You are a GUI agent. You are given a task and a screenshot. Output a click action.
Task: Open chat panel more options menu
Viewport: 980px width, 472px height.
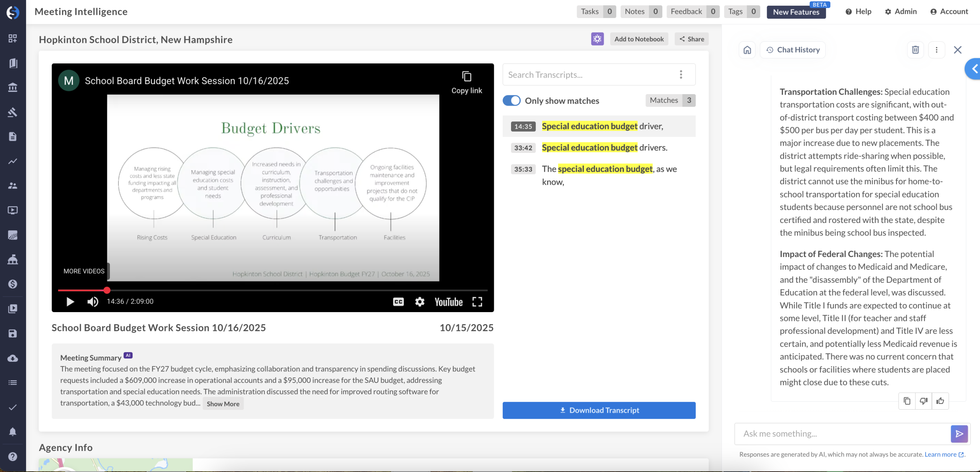(936, 50)
